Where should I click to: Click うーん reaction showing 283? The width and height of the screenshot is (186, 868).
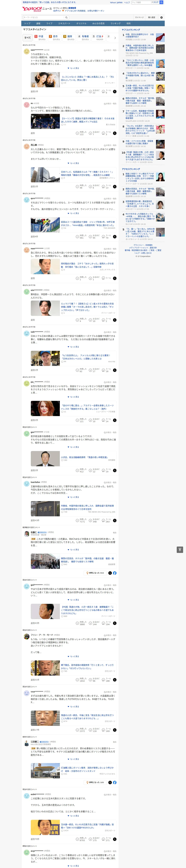(106, 521)
